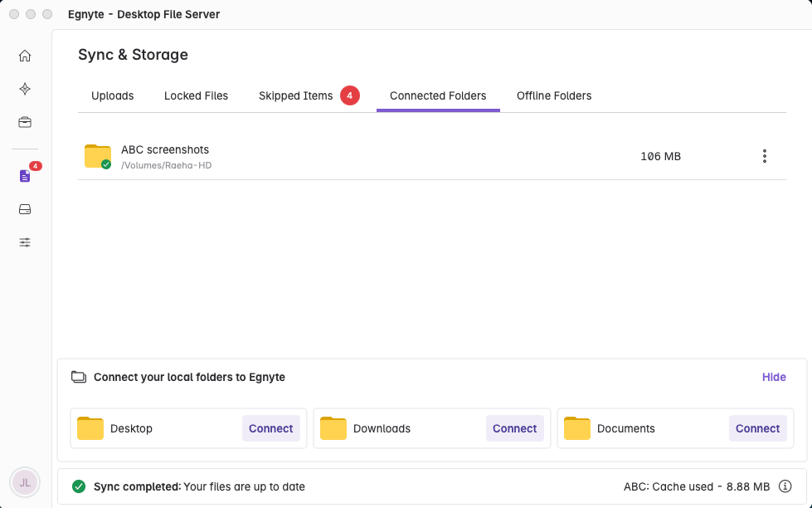Screen dimensions: 812x508
Task: Click the Documents folder icon
Action: (x=577, y=428)
